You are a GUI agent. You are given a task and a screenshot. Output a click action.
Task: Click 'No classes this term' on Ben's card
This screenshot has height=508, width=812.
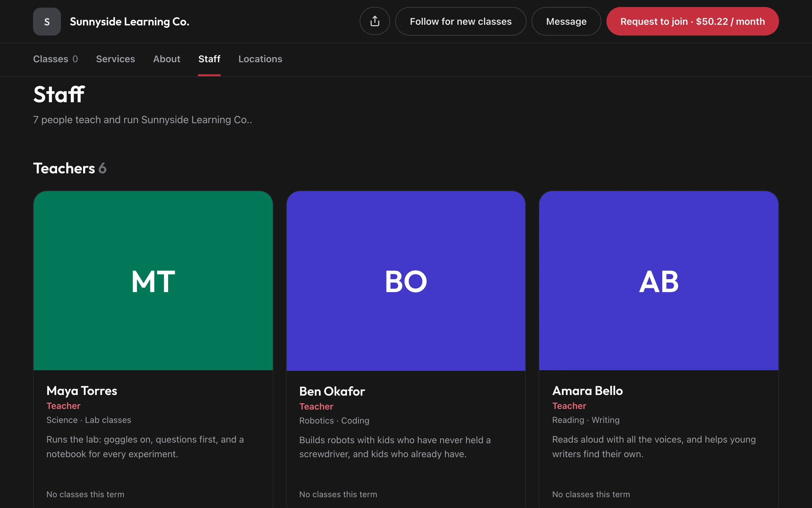338,494
